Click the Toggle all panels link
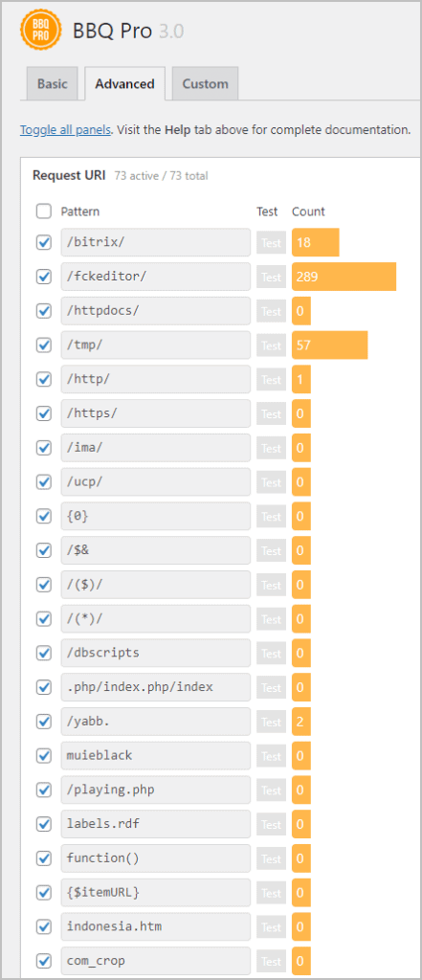This screenshot has width=422, height=980. click(x=66, y=130)
